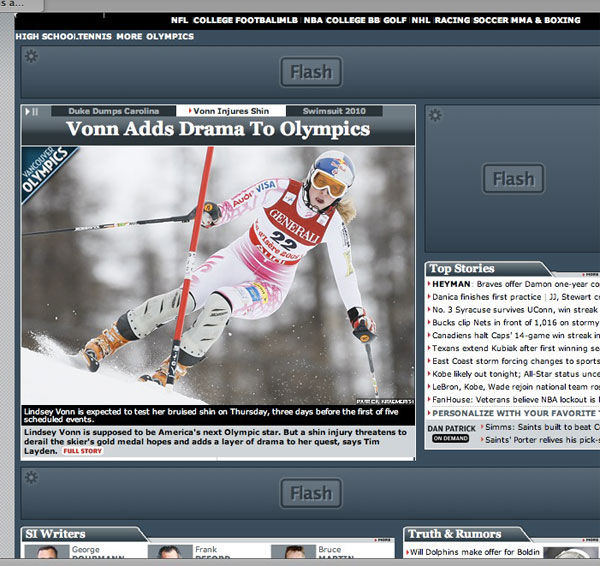Click the red FULL STORY link
Image resolution: width=600 pixels, height=566 pixels.
pos(83,451)
